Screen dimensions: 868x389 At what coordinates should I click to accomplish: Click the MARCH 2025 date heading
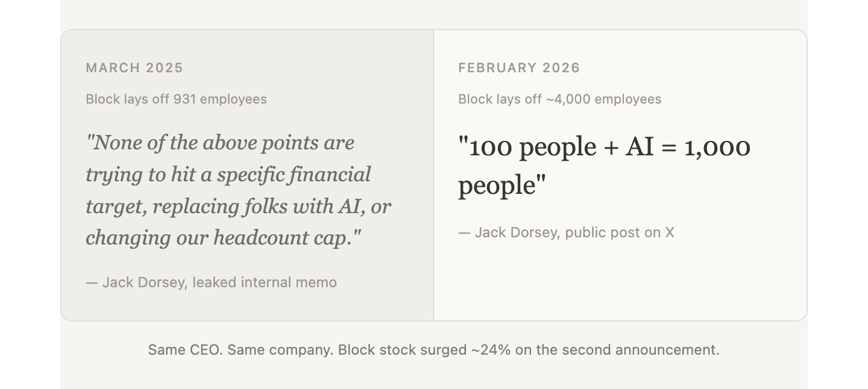click(134, 68)
